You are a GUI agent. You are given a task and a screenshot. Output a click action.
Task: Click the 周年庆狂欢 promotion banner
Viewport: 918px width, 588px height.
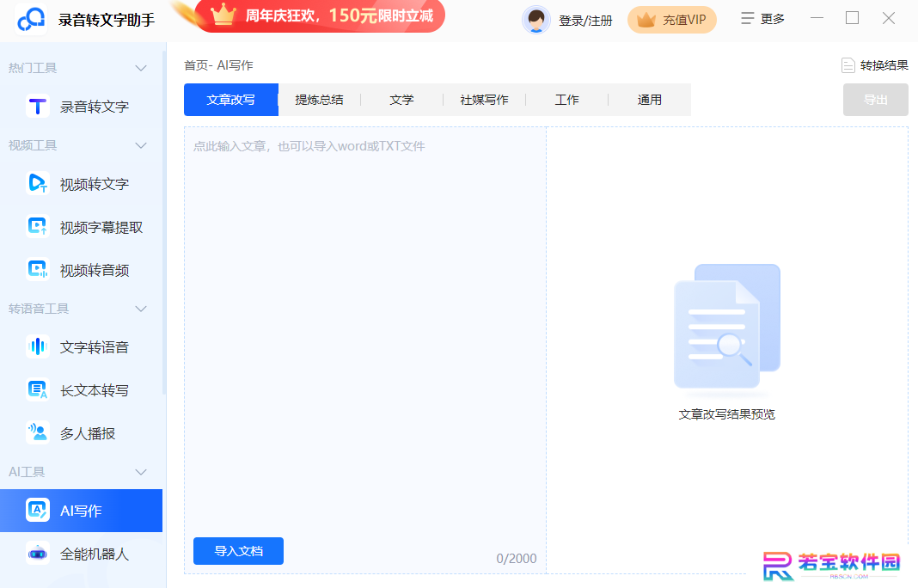tap(319, 15)
